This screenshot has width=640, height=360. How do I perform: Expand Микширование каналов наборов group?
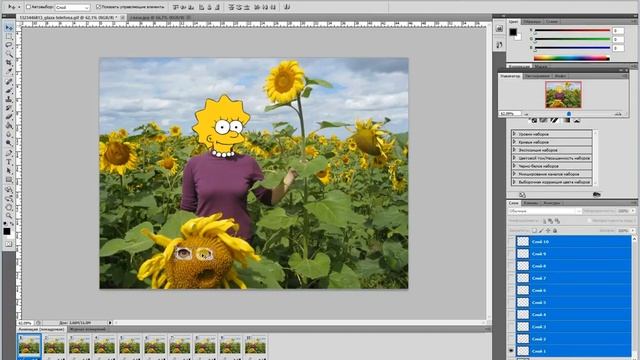(x=515, y=174)
